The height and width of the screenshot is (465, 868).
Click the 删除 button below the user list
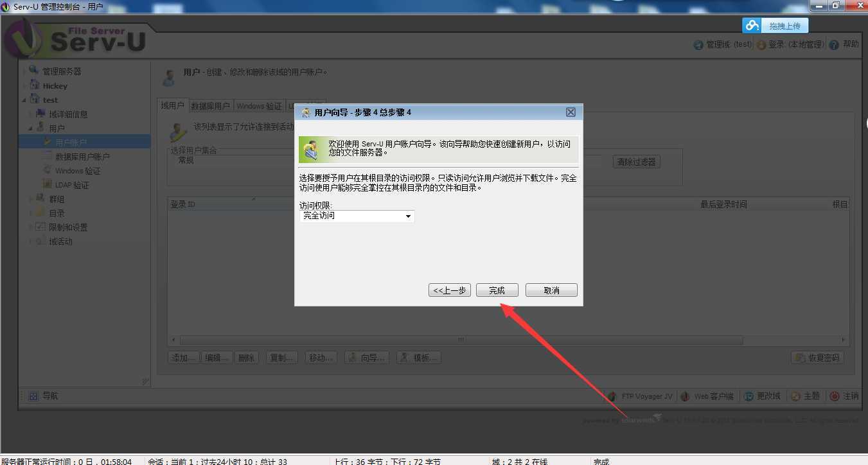coord(246,358)
